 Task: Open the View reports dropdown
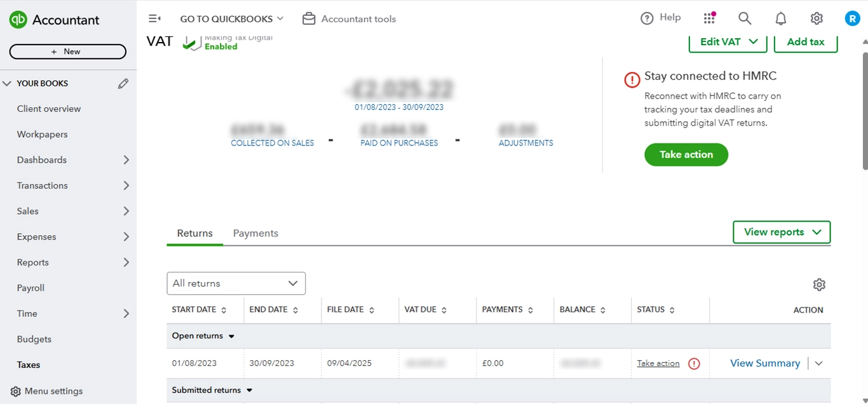(781, 232)
